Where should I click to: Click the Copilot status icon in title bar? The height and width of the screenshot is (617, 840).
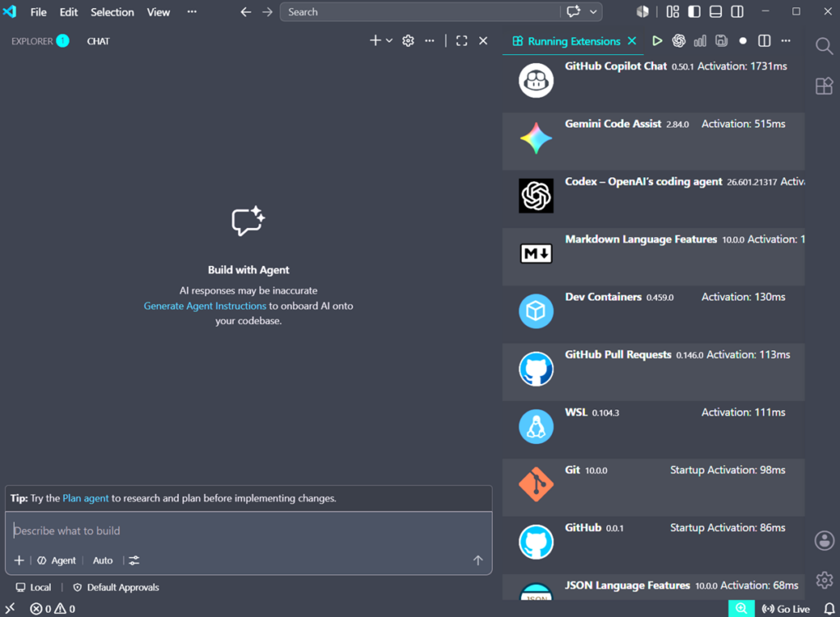tap(642, 11)
